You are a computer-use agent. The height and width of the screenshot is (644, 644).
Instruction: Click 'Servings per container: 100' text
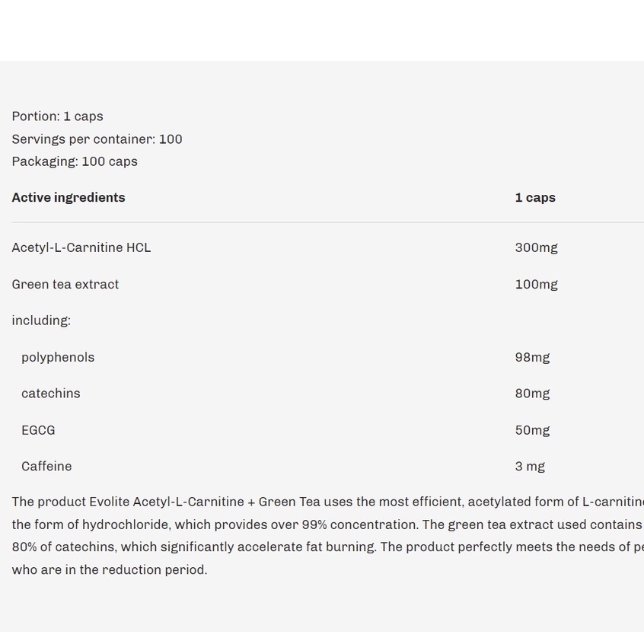(x=97, y=139)
